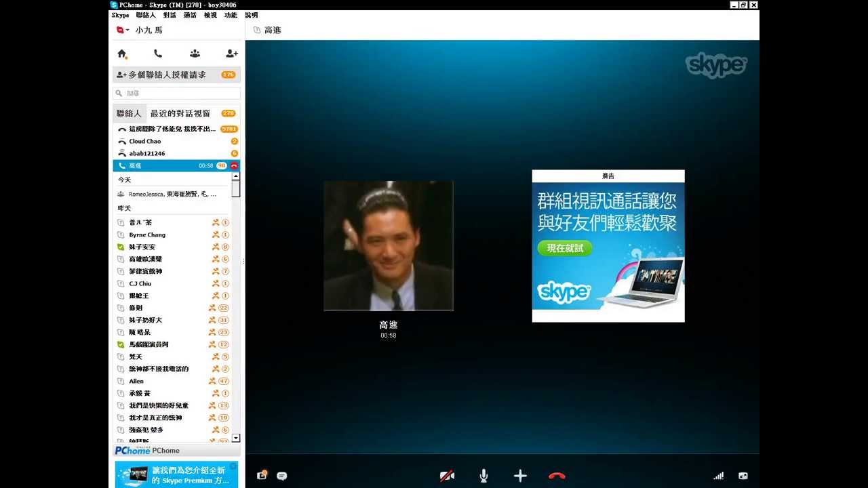Check the call quality signal icon
The height and width of the screenshot is (488, 868).
[718, 476]
